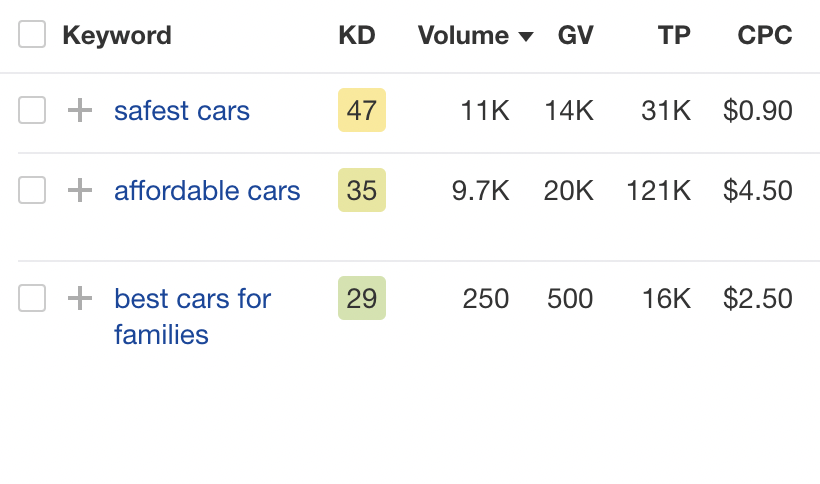820x484 pixels.
Task: Sort by the GV column header
Action: (x=575, y=36)
